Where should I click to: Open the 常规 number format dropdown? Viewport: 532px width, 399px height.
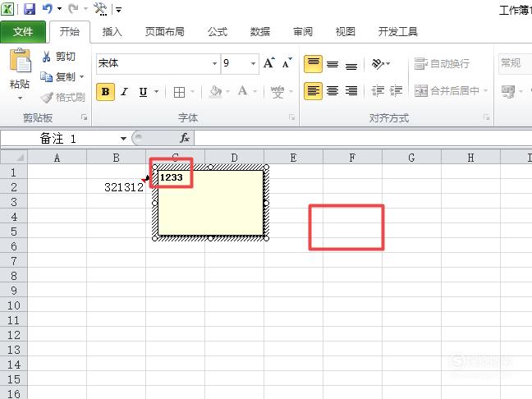click(x=515, y=63)
